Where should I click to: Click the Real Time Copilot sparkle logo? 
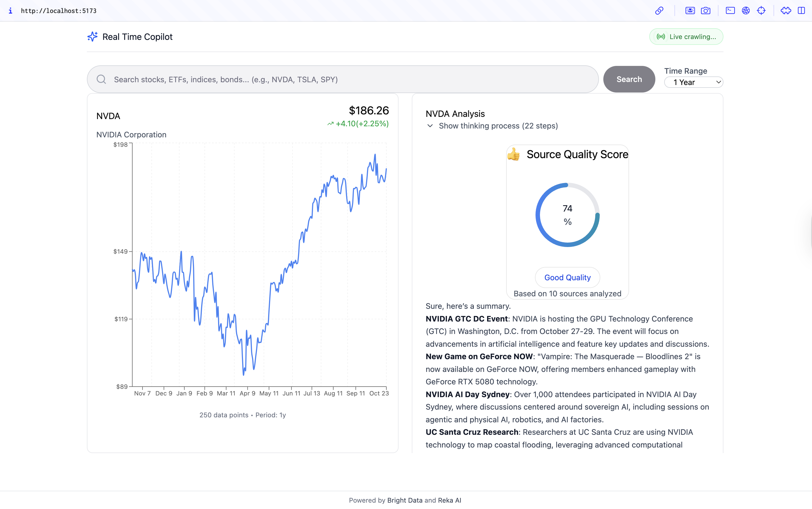[x=92, y=37]
